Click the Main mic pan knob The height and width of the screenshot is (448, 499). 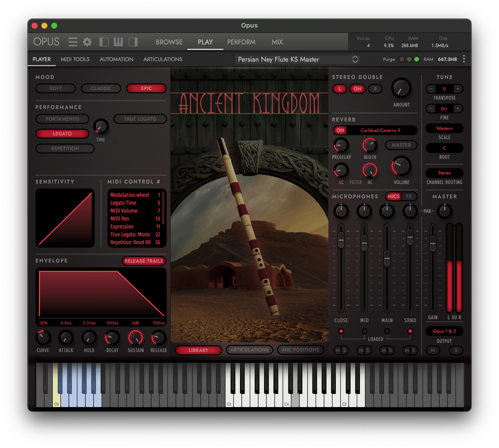[x=387, y=211]
